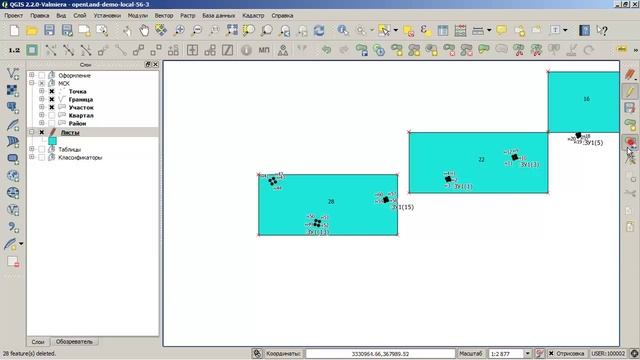This screenshot has height=360, width=640.
Task: Click the USER:100002 CRS status button
Action: pyautogui.click(x=608, y=353)
